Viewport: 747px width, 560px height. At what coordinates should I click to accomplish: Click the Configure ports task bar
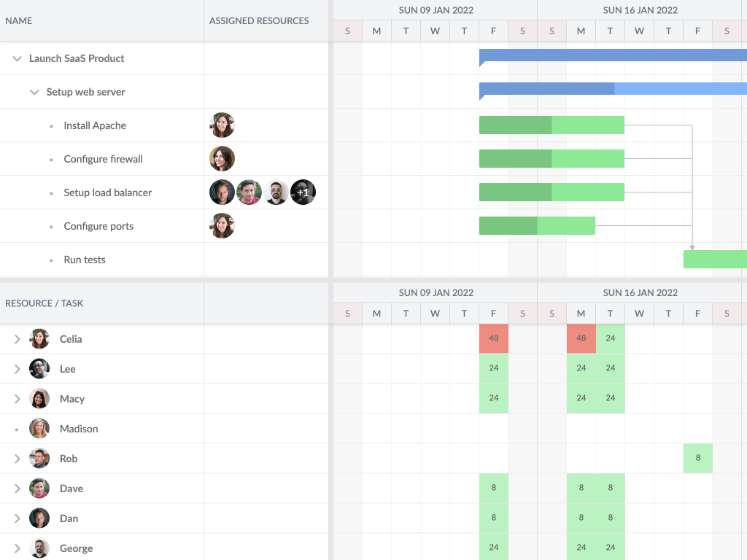pos(537,226)
